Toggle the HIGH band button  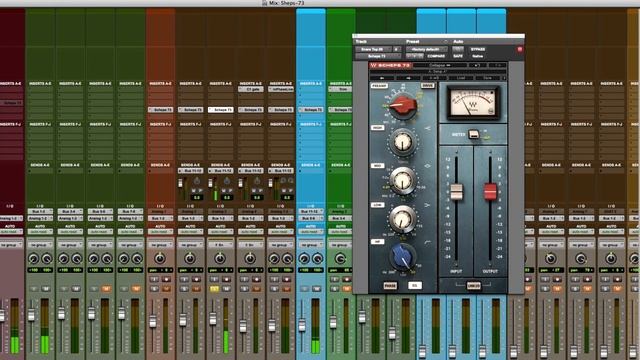coord(378,128)
